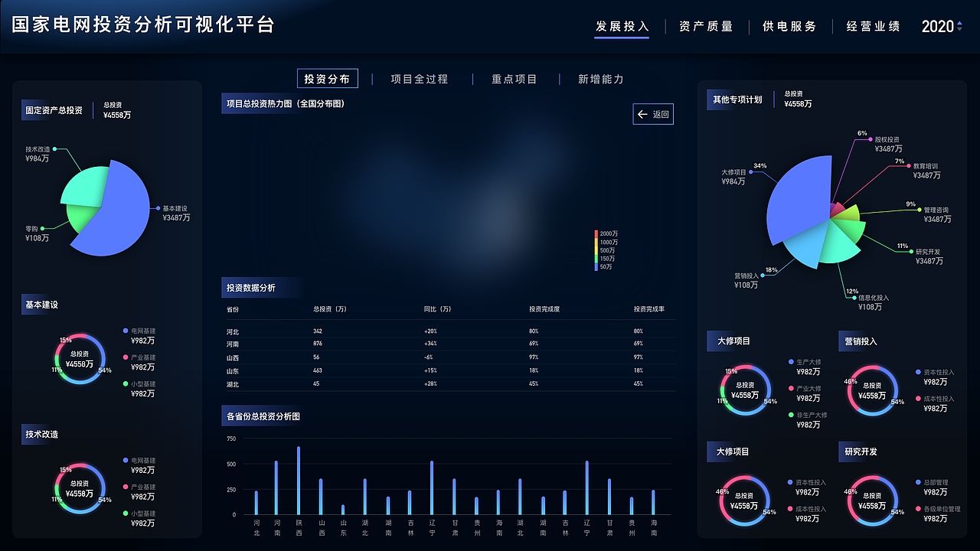Open the 2020 year selector
Screen dimensions: 980x551
click(938, 26)
